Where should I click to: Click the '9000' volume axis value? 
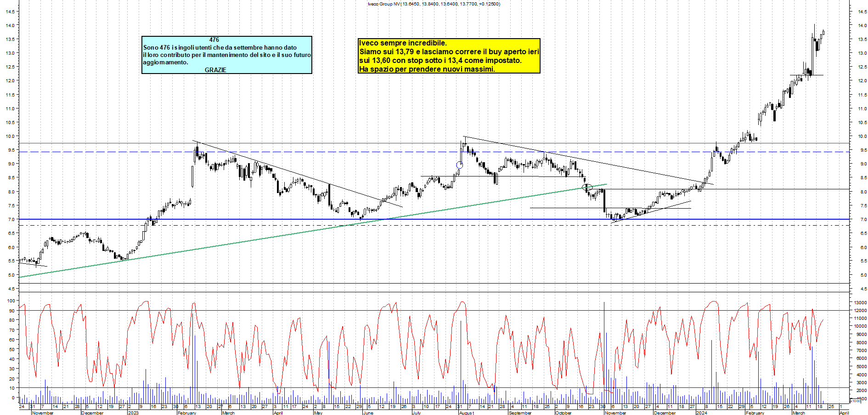click(x=861, y=335)
